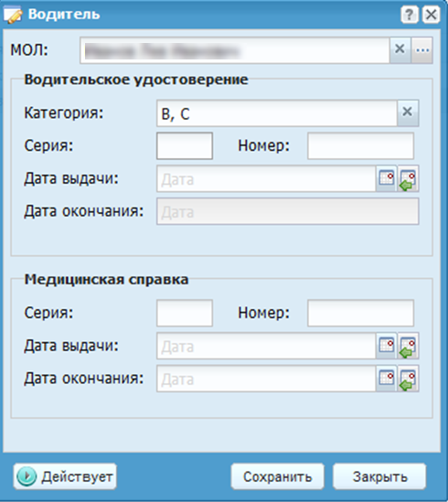448x502 pixels.
Task: Focus the МОЛ input field
Action: point(235,50)
